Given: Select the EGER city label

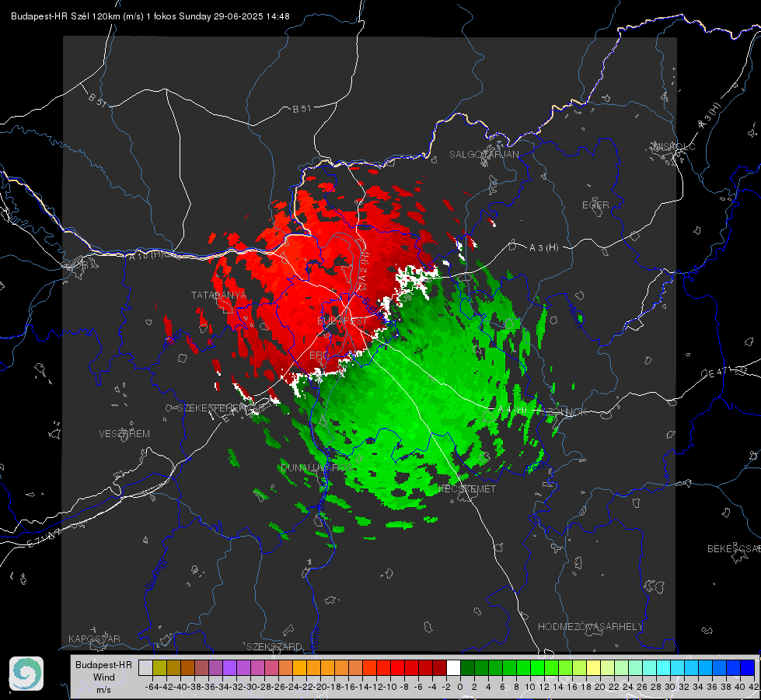Looking at the screenshot, I should pyautogui.click(x=595, y=205).
